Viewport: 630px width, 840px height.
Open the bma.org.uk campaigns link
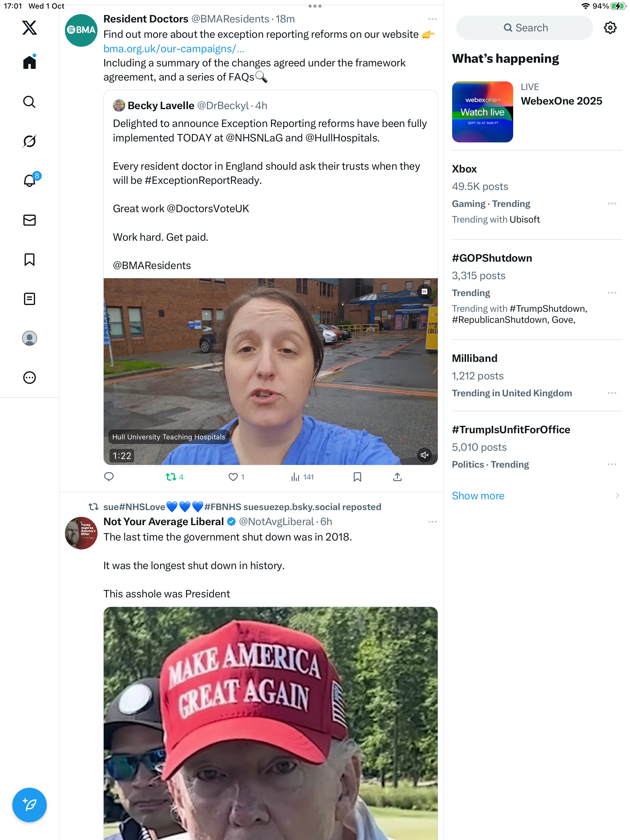(173, 49)
